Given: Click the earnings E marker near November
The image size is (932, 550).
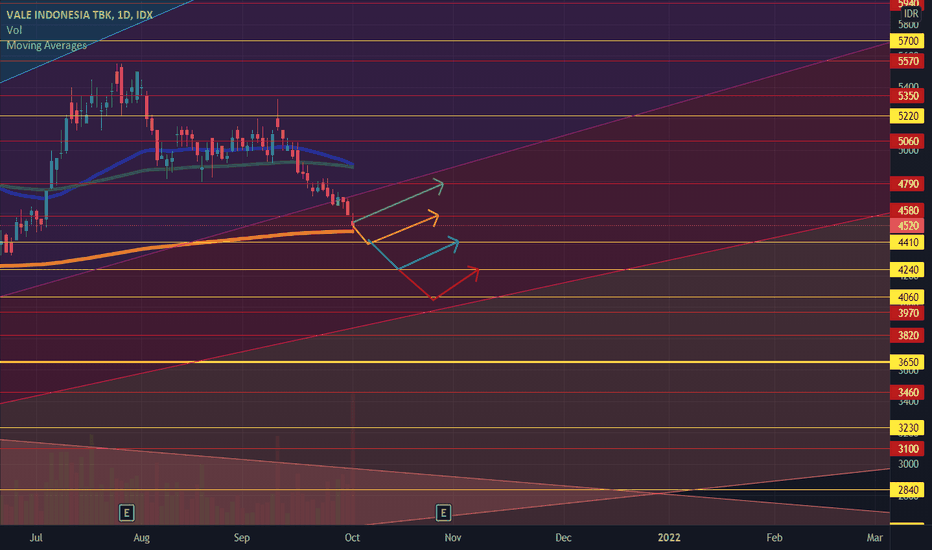Looking at the screenshot, I should [x=443, y=513].
